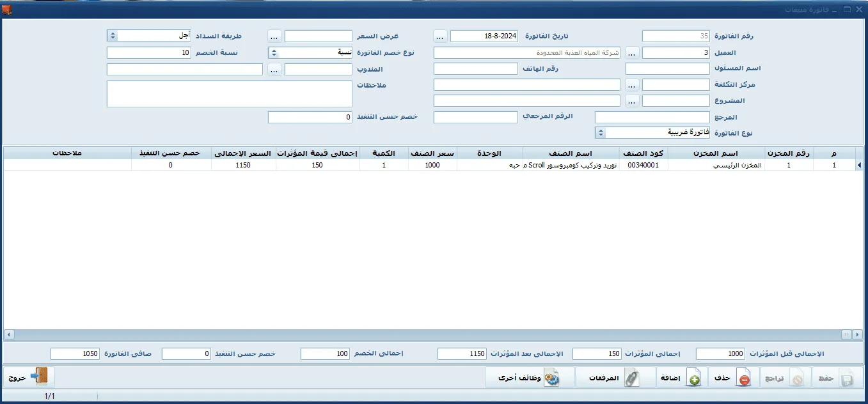Open وظائف أخرى (other functions) button

[529, 378]
